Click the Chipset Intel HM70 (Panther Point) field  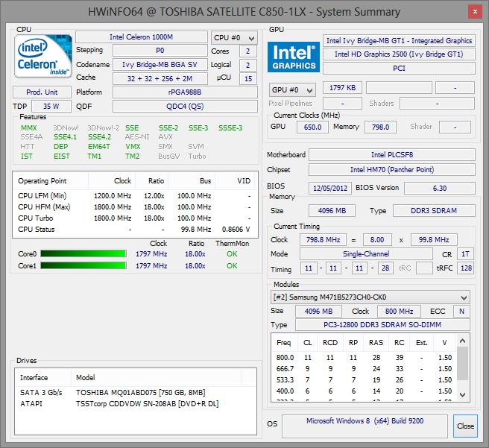coord(392,170)
